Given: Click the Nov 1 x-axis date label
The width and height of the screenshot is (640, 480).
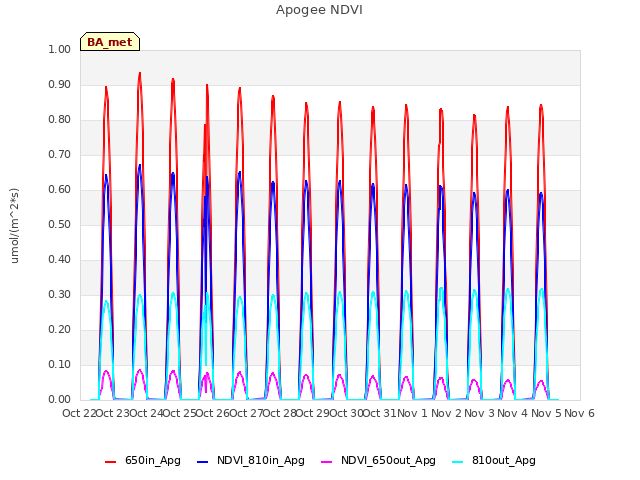Looking at the screenshot, I should (x=413, y=413).
